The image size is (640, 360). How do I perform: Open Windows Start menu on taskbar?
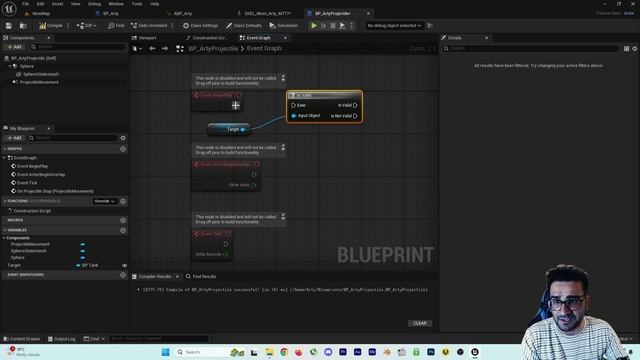pyautogui.click(x=165, y=352)
